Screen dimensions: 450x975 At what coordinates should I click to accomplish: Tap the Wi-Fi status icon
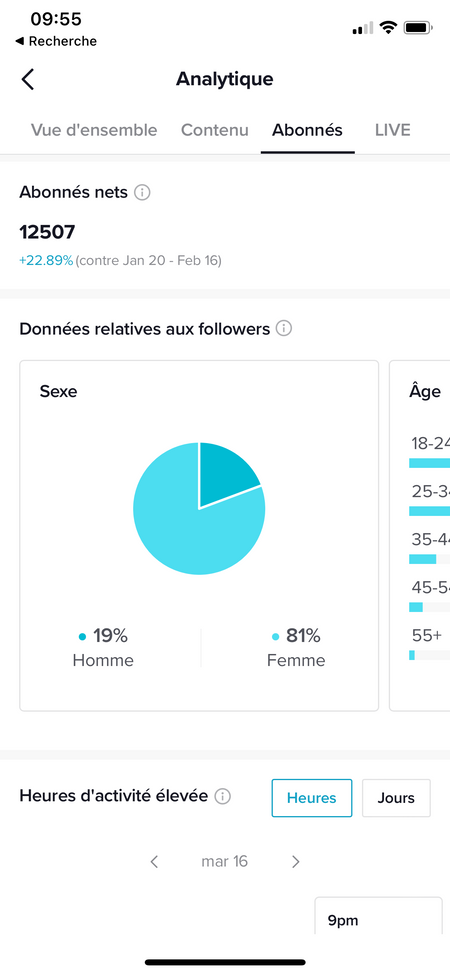[x=388, y=27]
